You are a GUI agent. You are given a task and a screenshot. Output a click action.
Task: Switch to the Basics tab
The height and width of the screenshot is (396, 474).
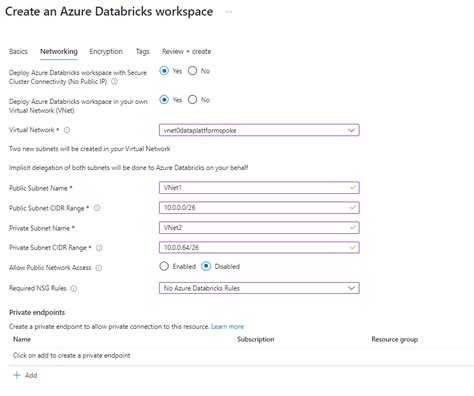(18, 51)
